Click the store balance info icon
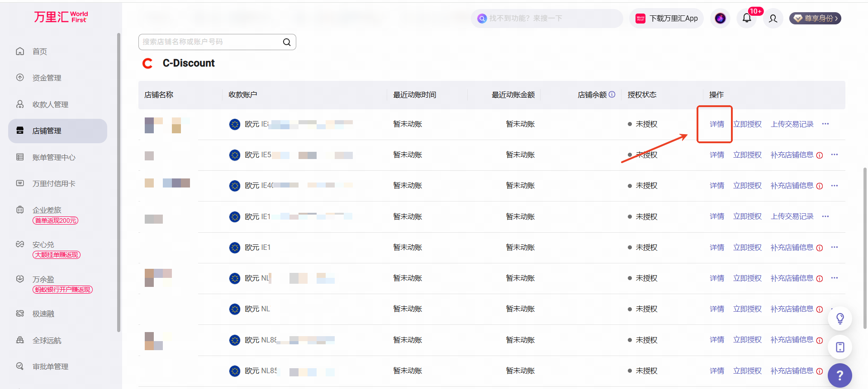The width and height of the screenshot is (868, 389). (612, 94)
